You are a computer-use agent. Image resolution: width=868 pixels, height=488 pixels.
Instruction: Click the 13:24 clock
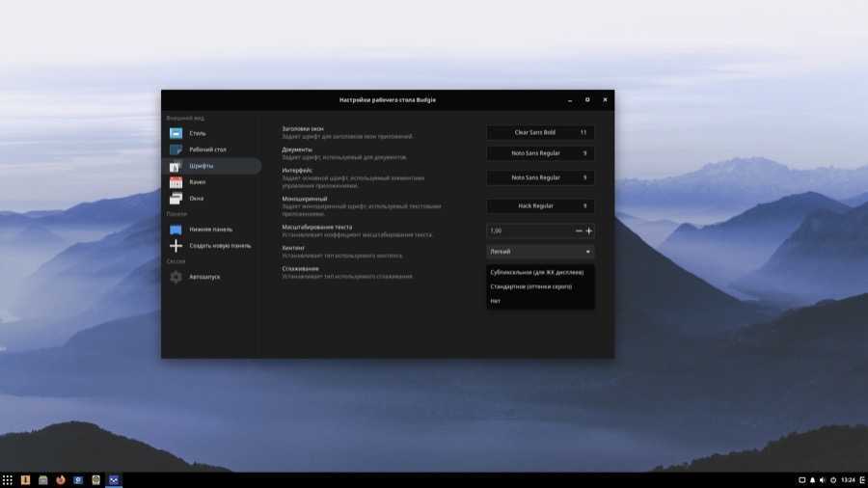[x=848, y=480]
